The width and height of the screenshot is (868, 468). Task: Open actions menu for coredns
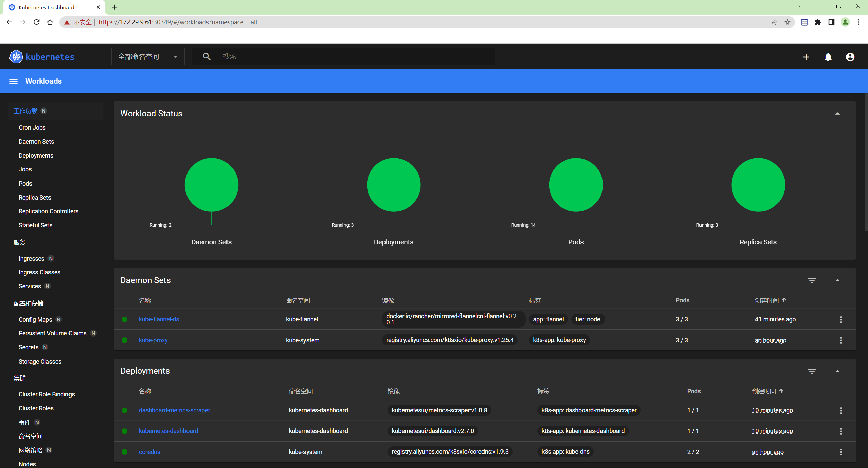(x=841, y=452)
